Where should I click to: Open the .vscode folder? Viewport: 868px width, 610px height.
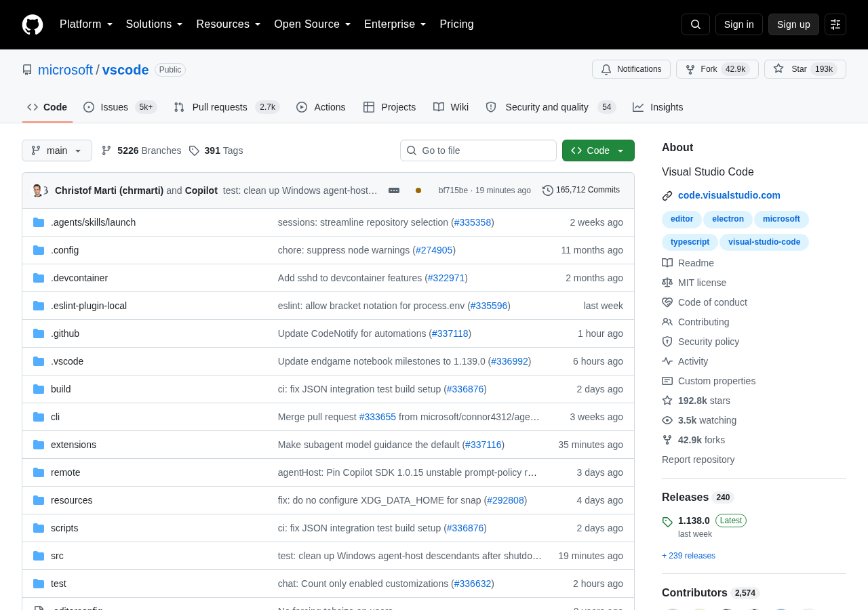pyautogui.click(x=67, y=361)
